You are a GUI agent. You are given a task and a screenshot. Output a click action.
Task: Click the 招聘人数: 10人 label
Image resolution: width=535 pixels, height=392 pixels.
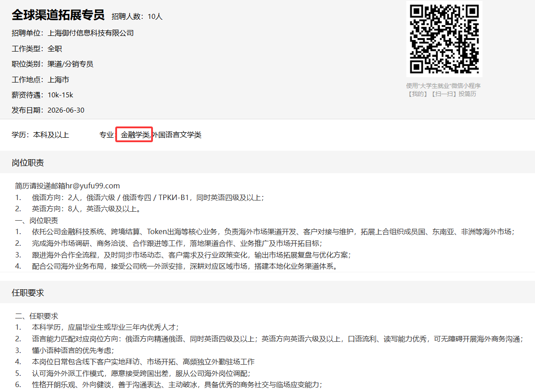[x=137, y=17]
